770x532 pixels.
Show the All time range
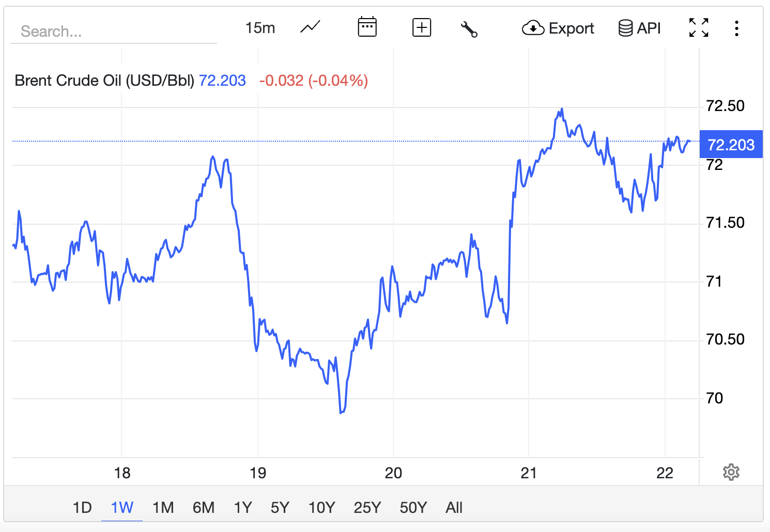point(454,507)
